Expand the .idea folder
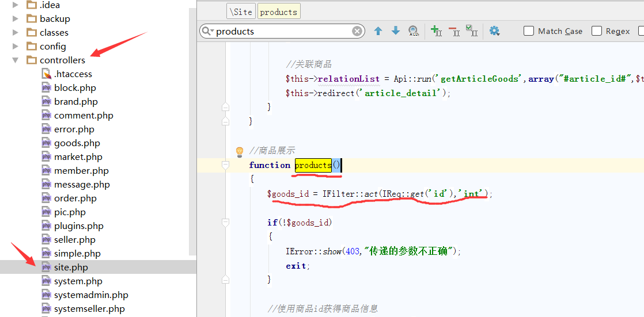644x317 pixels. coord(16,5)
